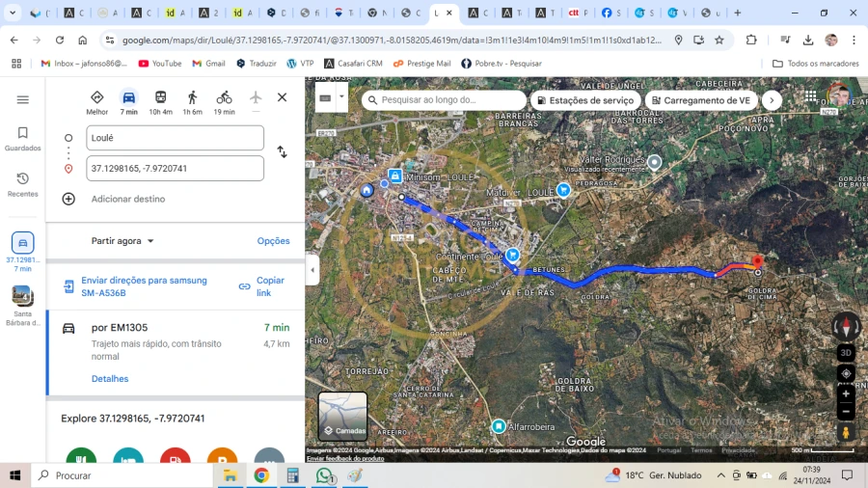868x488 pixels.
Task: Switch to cycling travel mode
Action: 224,98
